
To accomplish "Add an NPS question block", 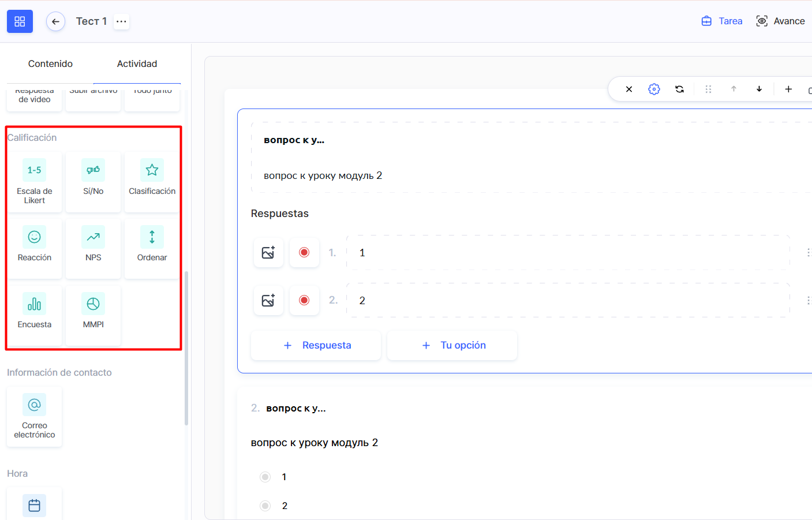I will point(93,248).
